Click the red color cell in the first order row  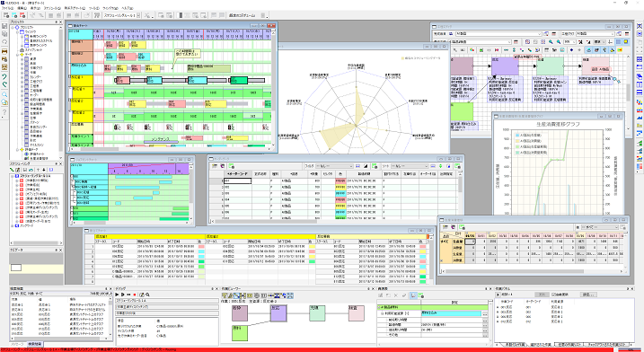[x=340, y=180]
